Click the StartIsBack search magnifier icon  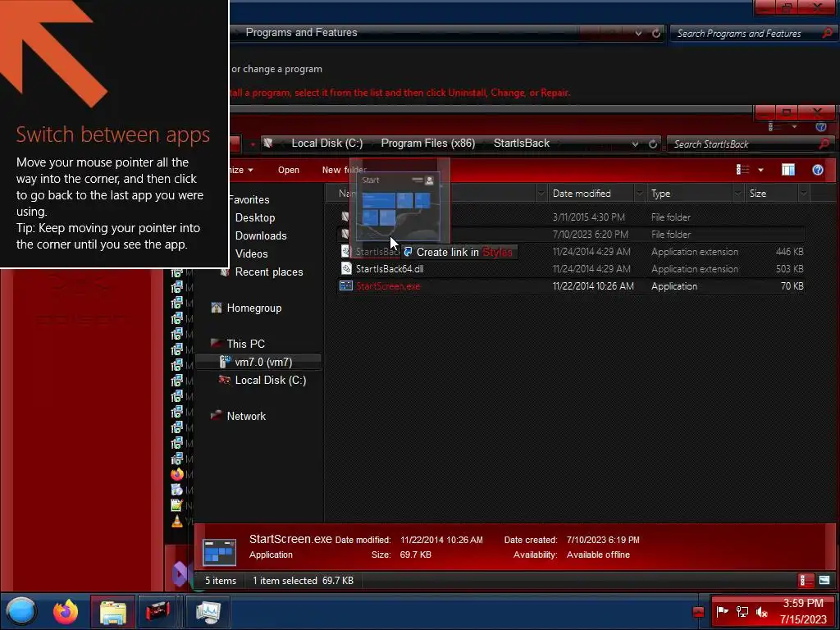point(824,144)
